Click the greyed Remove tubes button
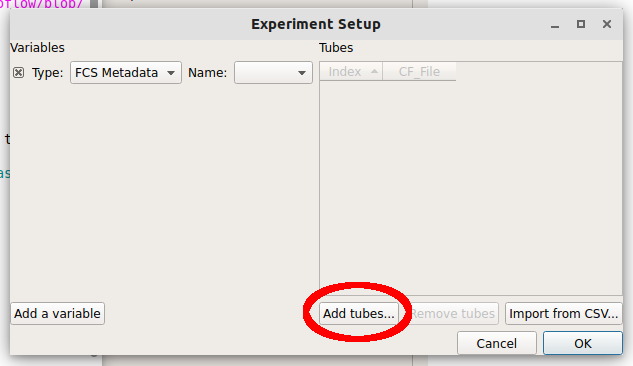The width and height of the screenshot is (633, 366). pos(453,314)
